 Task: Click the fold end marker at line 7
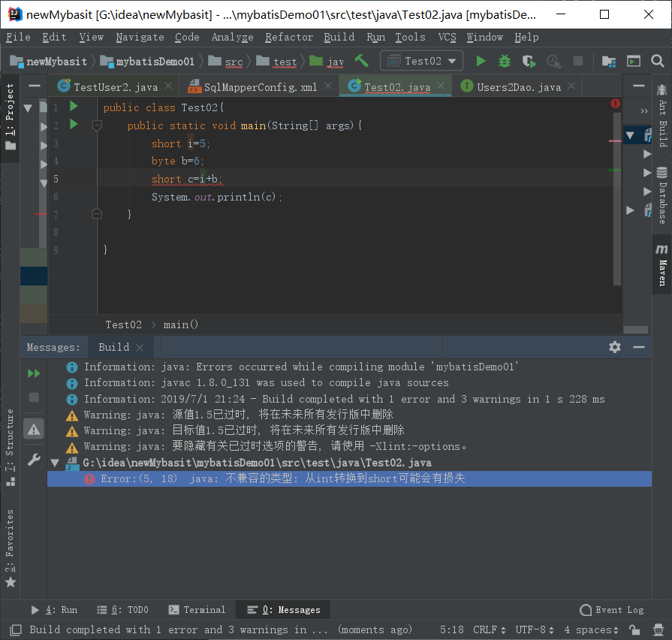(97, 213)
